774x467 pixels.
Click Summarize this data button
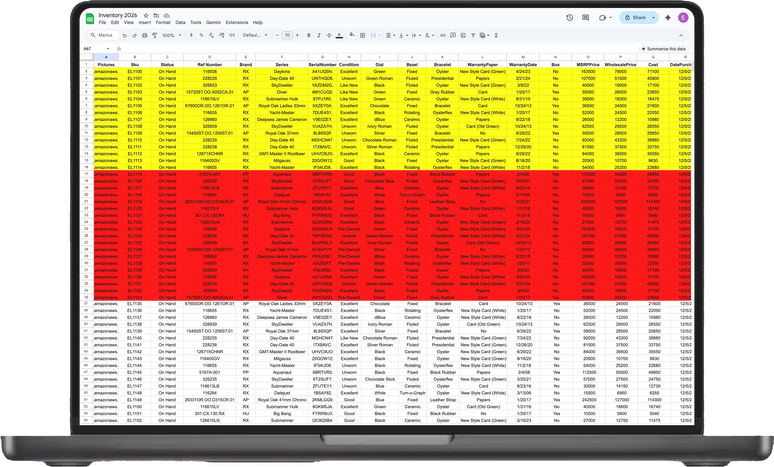[x=663, y=49]
